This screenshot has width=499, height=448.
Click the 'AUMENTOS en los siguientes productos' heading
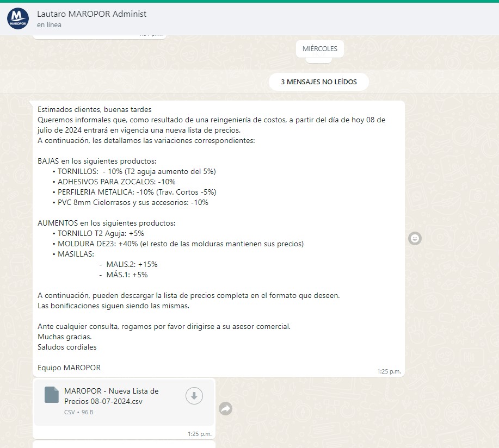pyautogui.click(x=106, y=223)
